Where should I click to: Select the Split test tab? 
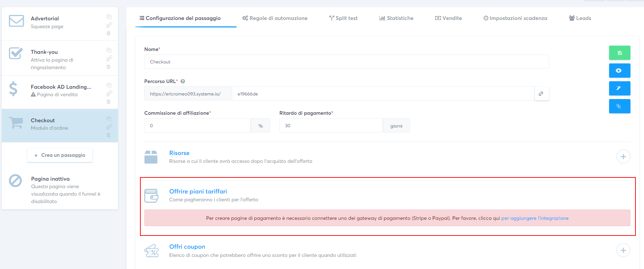point(343,18)
